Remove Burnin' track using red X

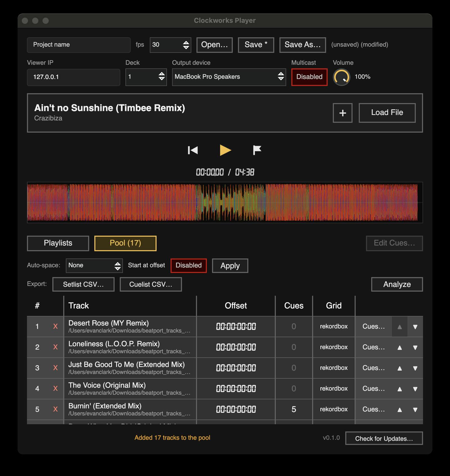(x=55, y=409)
